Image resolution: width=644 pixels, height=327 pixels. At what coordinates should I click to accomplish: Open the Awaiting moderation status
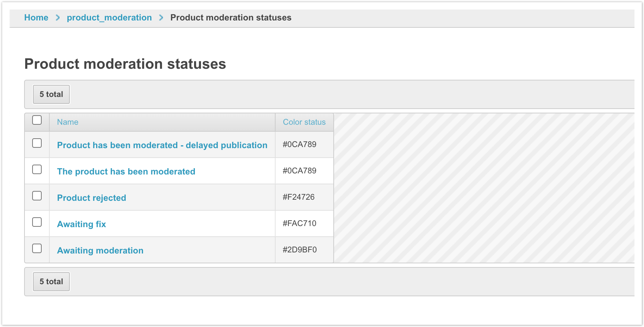click(x=100, y=251)
